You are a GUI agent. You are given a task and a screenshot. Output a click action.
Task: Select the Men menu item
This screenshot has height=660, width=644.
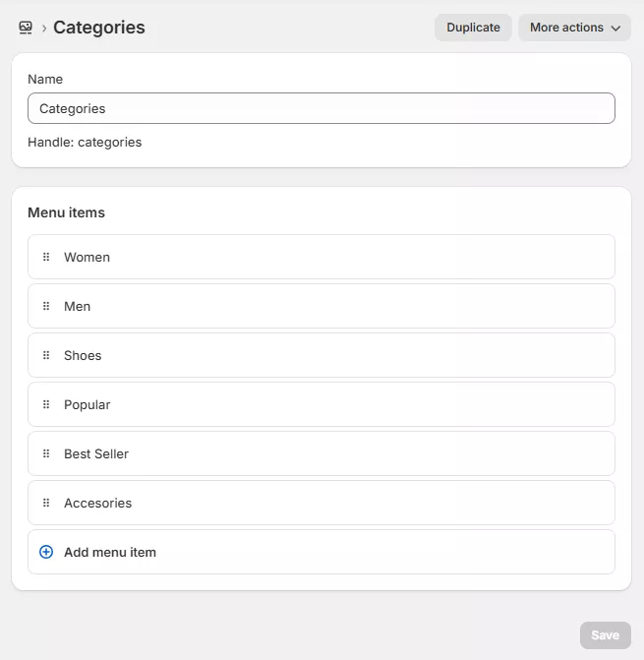pyautogui.click(x=78, y=306)
